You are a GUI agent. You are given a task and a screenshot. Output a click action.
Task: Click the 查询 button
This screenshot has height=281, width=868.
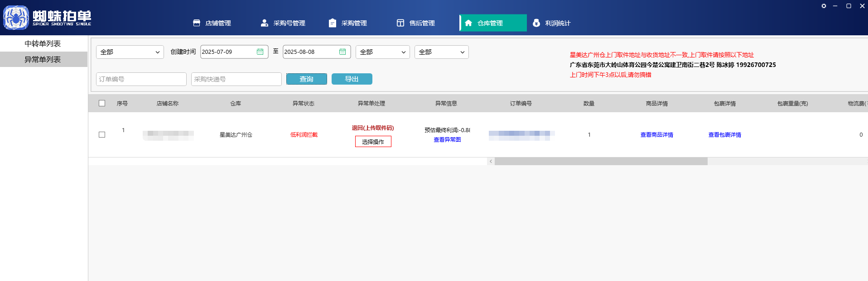click(x=307, y=79)
